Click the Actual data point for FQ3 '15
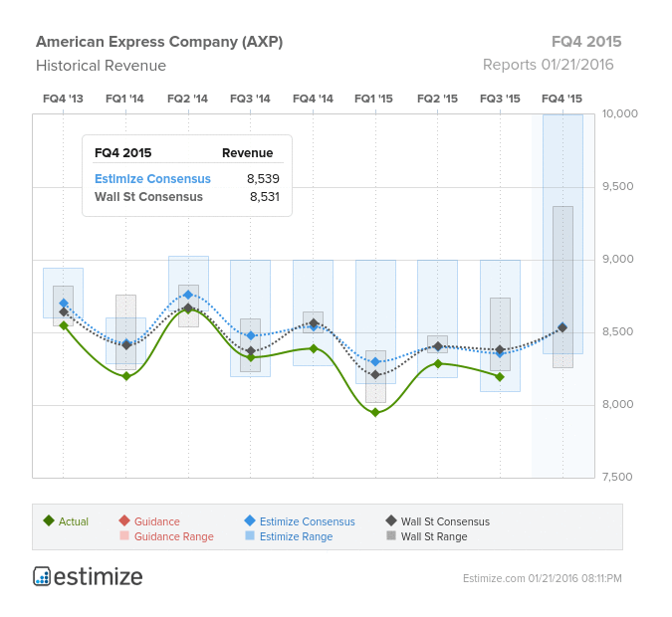Viewport: 672px width, 617px height. click(500, 377)
